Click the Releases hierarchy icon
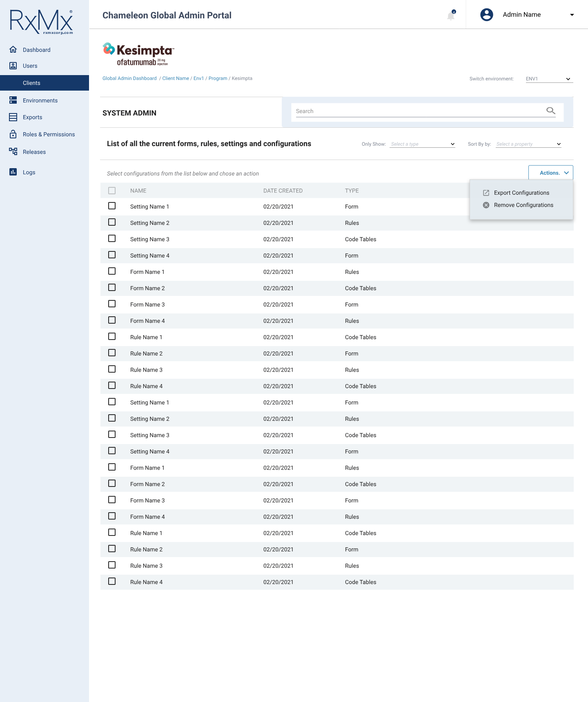The height and width of the screenshot is (702, 588). point(13,151)
